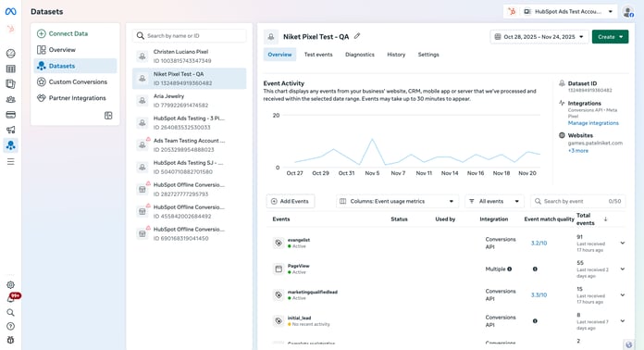644x350 pixels.
Task: Switch to the Diagnostics tab
Action: tap(360, 55)
